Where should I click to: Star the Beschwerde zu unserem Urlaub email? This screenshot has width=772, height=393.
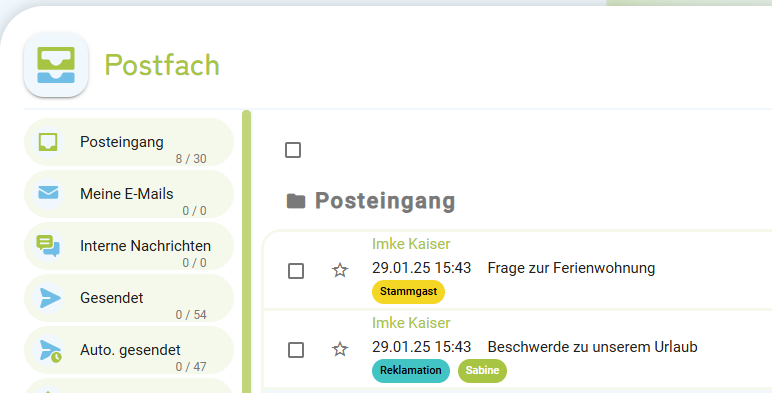340,349
